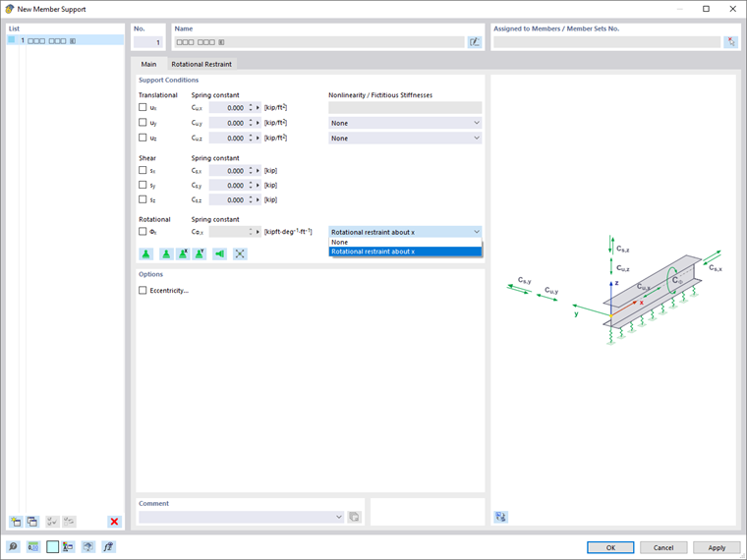The height and width of the screenshot is (560, 747).
Task: Click the Cu,z spring constant value field
Action: pyautogui.click(x=228, y=139)
